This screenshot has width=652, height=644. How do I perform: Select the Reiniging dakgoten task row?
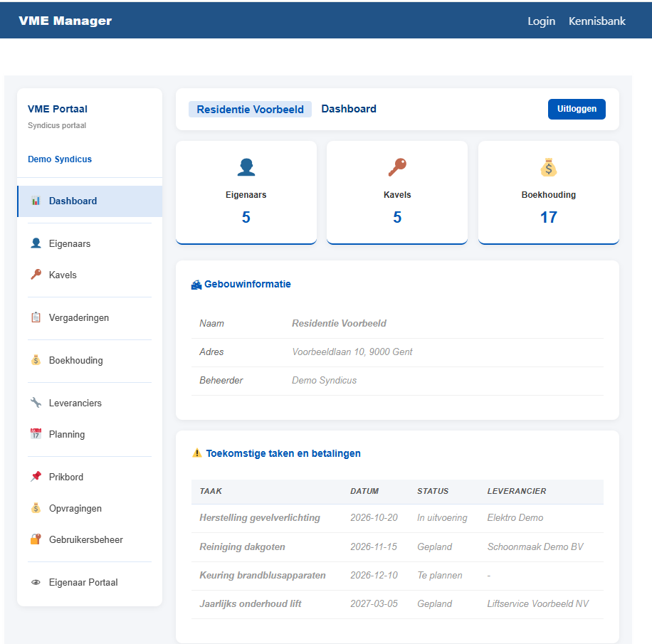(397, 547)
